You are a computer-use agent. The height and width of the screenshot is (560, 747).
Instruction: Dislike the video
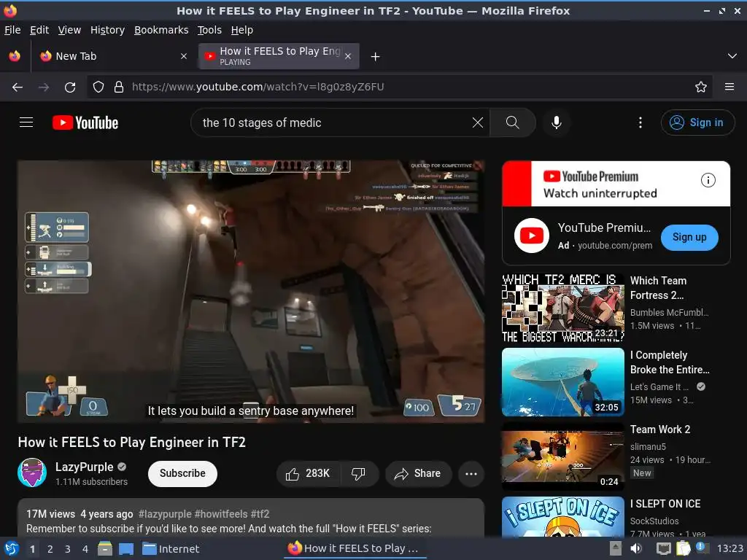pyautogui.click(x=358, y=473)
